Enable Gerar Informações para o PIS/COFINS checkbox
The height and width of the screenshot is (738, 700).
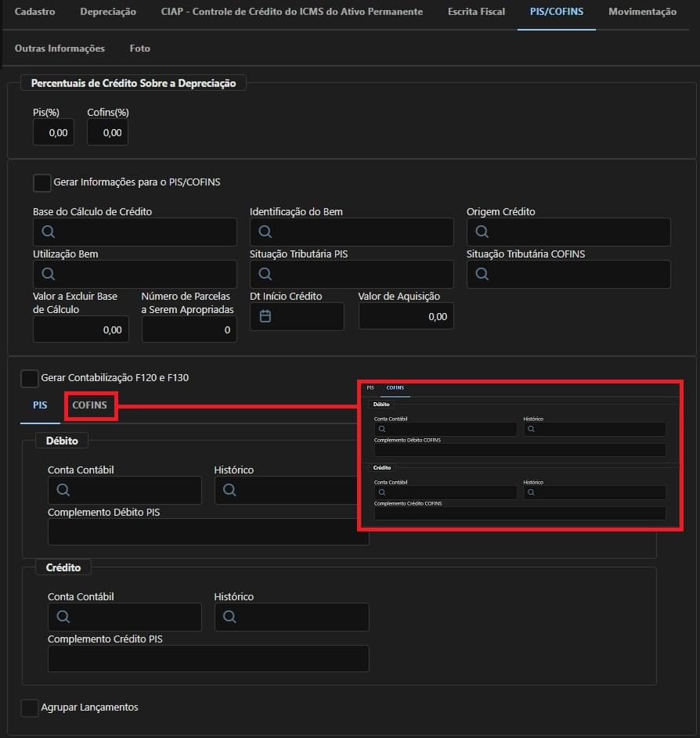coord(41,182)
